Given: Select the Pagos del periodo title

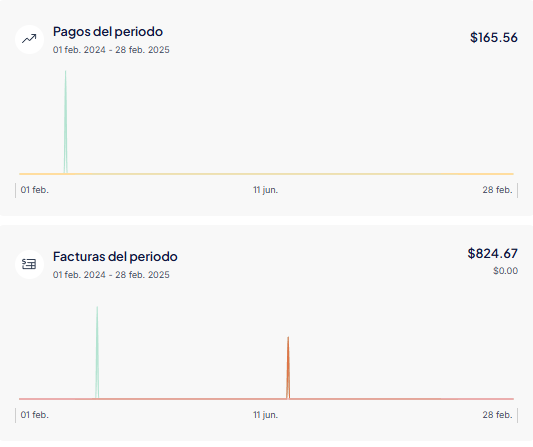Looking at the screenshot, I should pos(108,32).
